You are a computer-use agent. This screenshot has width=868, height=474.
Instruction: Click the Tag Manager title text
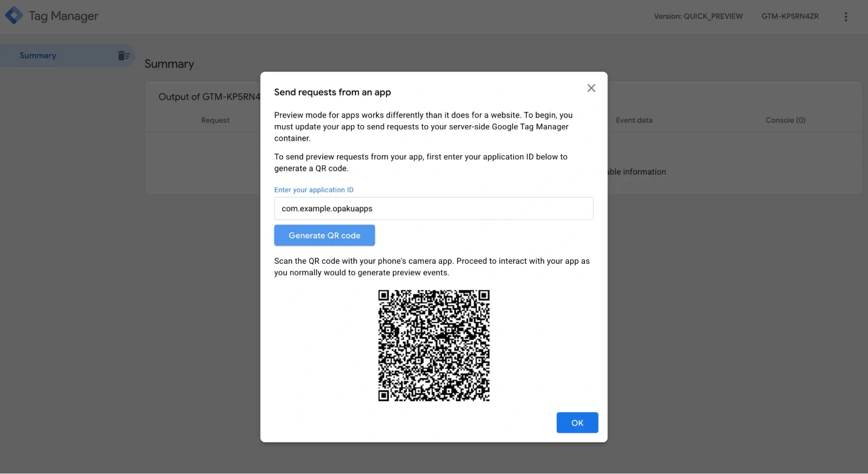click(63, 16)
